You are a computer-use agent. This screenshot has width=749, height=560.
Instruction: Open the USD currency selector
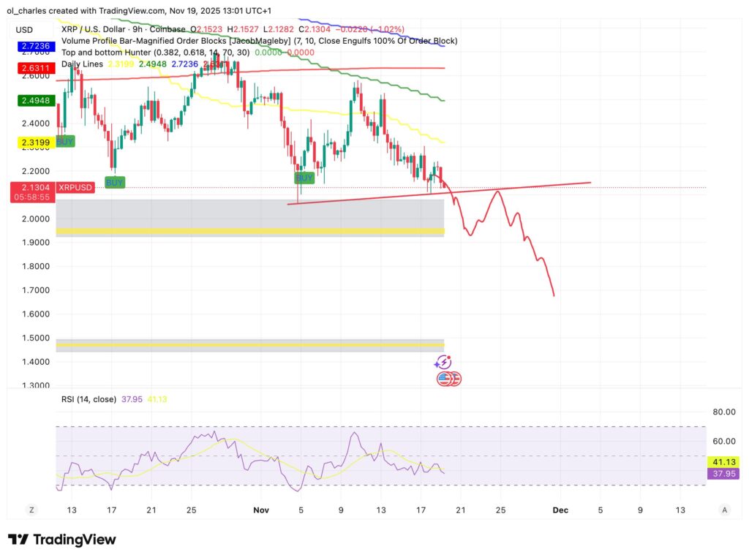coord(25,30)
